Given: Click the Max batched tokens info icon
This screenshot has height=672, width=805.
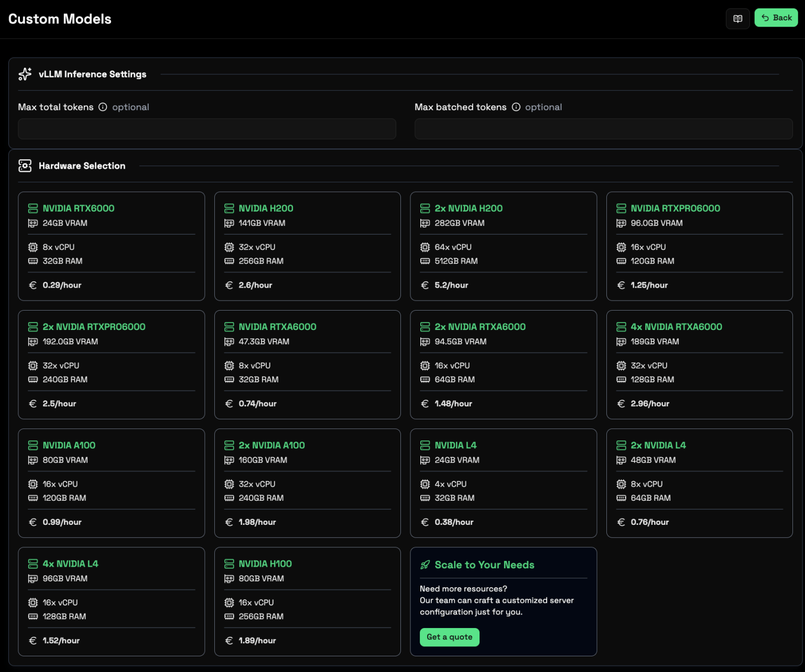Looking at the screenshot, I should click(x=516, y=107).
